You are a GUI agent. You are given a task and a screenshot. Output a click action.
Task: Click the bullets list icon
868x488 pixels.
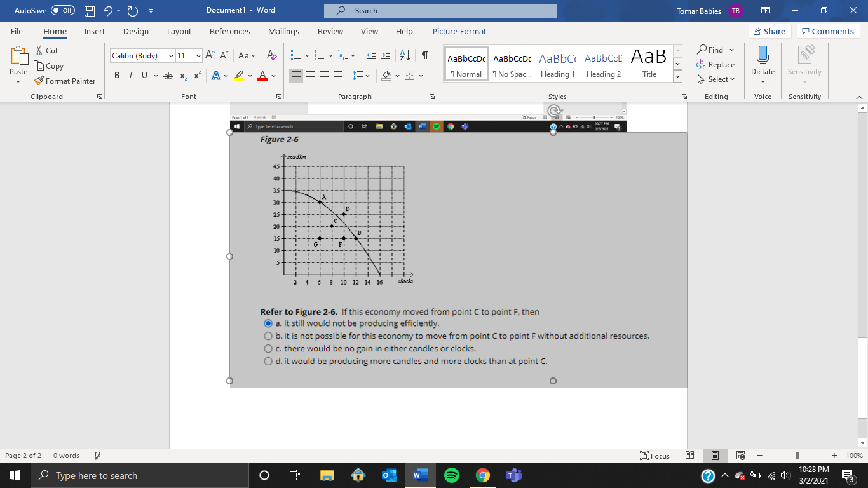point(295,55)
